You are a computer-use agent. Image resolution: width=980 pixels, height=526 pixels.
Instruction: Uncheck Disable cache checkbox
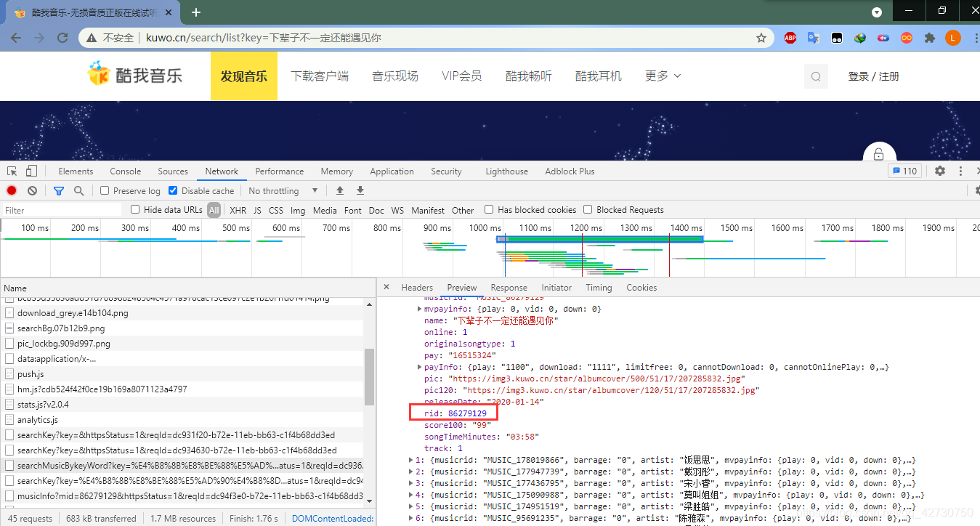(173, 190)
